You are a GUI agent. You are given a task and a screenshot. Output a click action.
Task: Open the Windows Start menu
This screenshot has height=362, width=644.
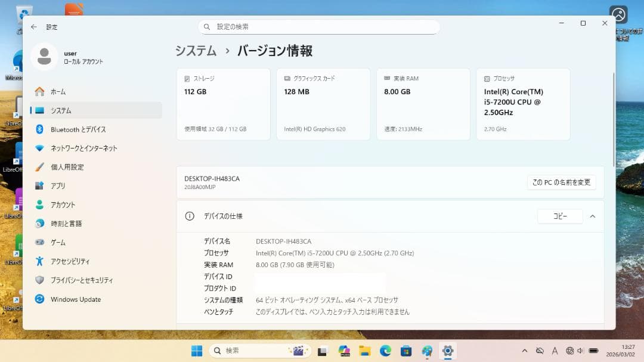[197, 351]
